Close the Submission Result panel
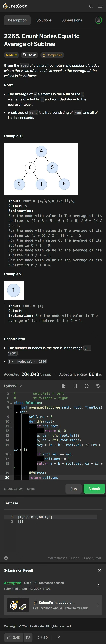The image size is (106, 644). click(99, 570)
